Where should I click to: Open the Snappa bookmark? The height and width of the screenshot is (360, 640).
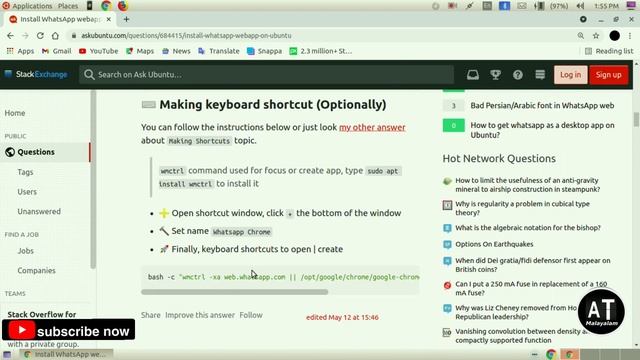(264, 51)
